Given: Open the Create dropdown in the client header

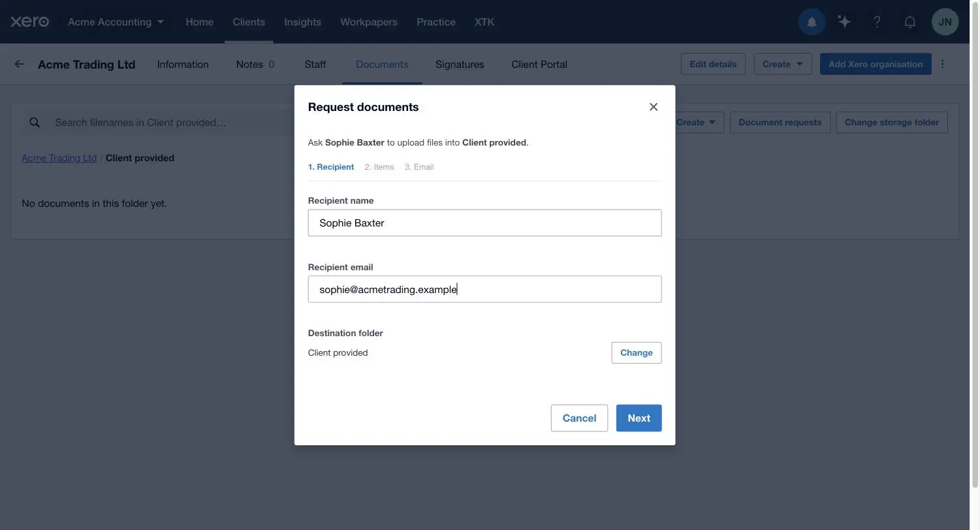Looking at the screenshot, I should [x=782, y=64].
